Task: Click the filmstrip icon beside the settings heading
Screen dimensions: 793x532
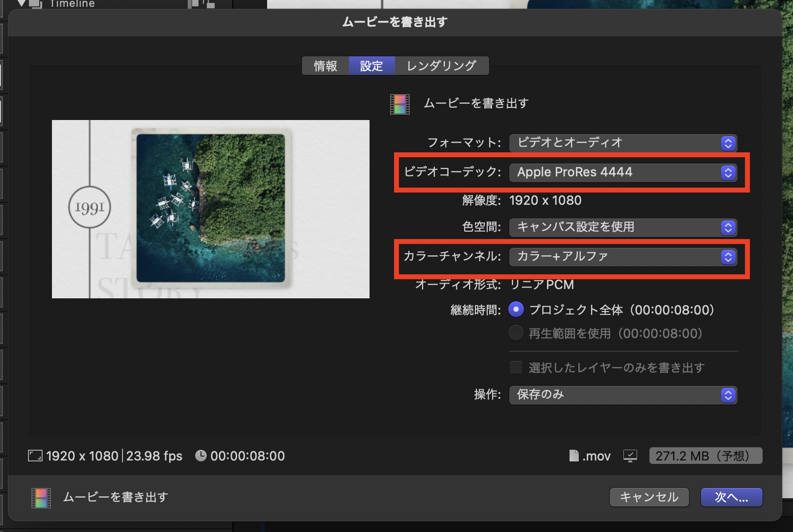Action: point(400,104)
